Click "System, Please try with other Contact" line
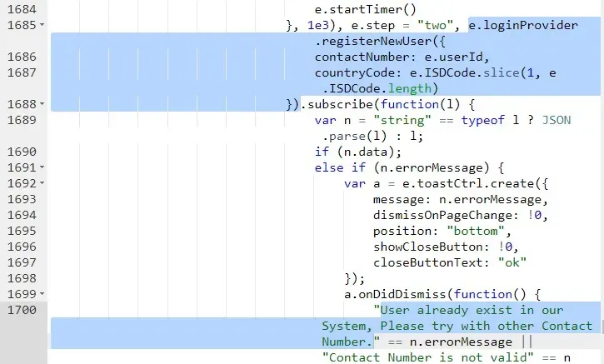 pyautogui.click(x=457, y=326)
